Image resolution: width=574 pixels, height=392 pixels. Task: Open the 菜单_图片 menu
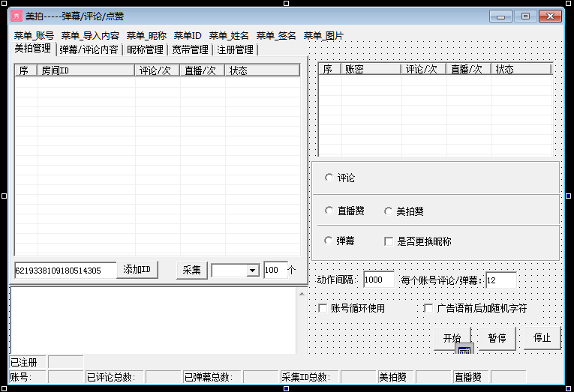point(323,36)
